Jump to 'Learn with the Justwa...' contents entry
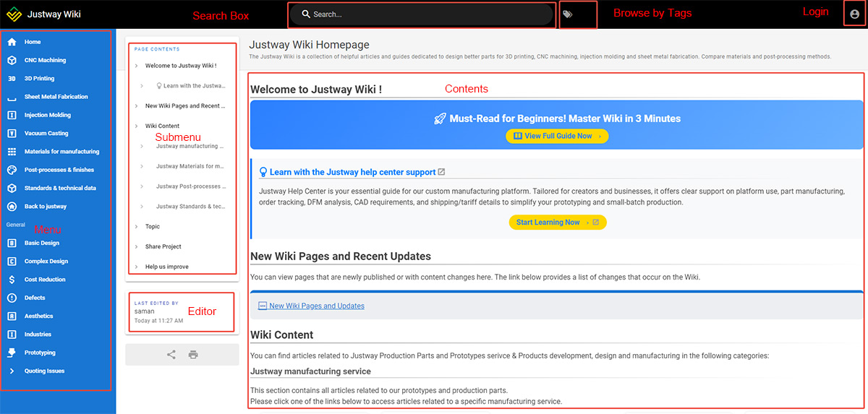This screenshot has height=414, width=868. (x=192, y=86)
